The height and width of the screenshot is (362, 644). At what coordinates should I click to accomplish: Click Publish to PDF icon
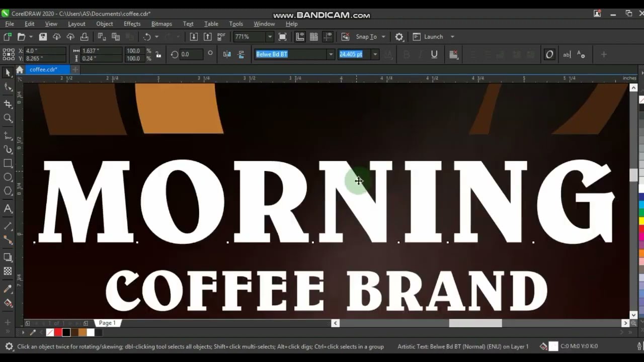tap(221, 37)
